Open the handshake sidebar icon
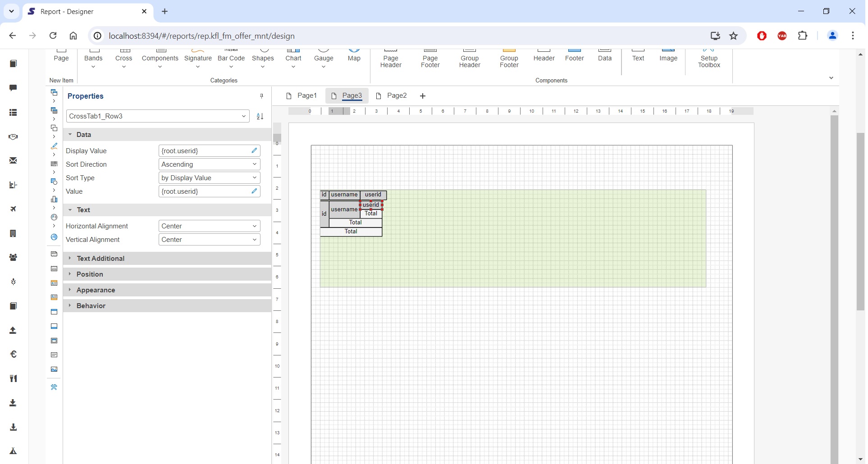868x464 pixels. [13, 136]
